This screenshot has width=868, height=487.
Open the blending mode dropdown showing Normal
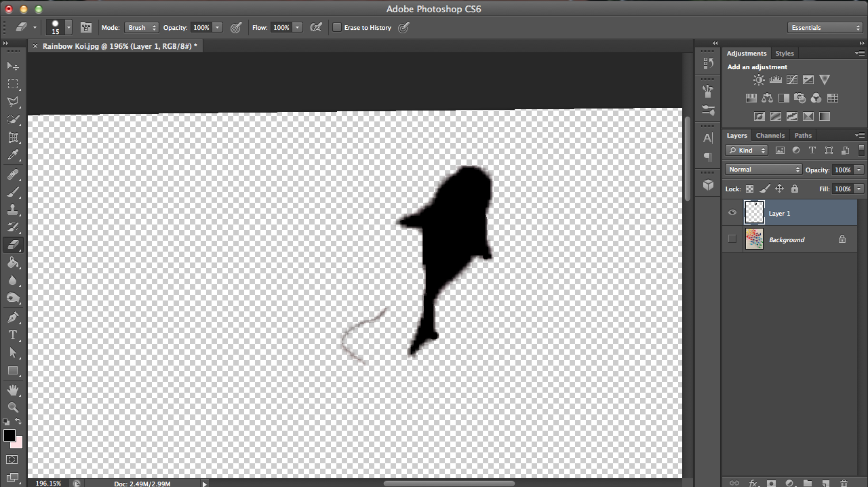click(763, 169)
